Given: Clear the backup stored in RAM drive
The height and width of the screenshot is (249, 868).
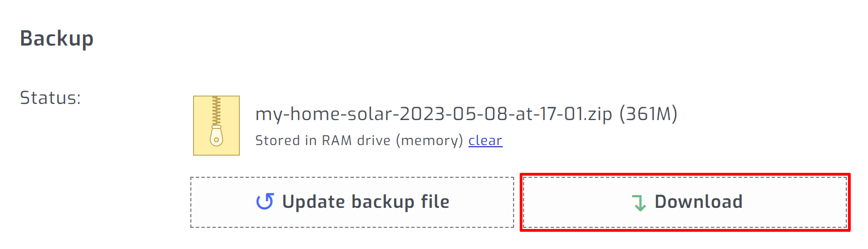Looking at the screenshot, I should coord(485,141).
